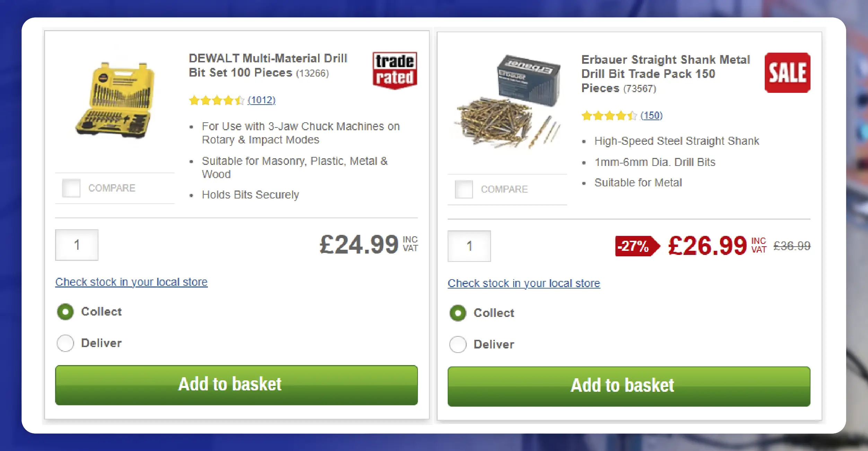Click the trade rated badge icon
Screen dimensions: 868x451
395,70
